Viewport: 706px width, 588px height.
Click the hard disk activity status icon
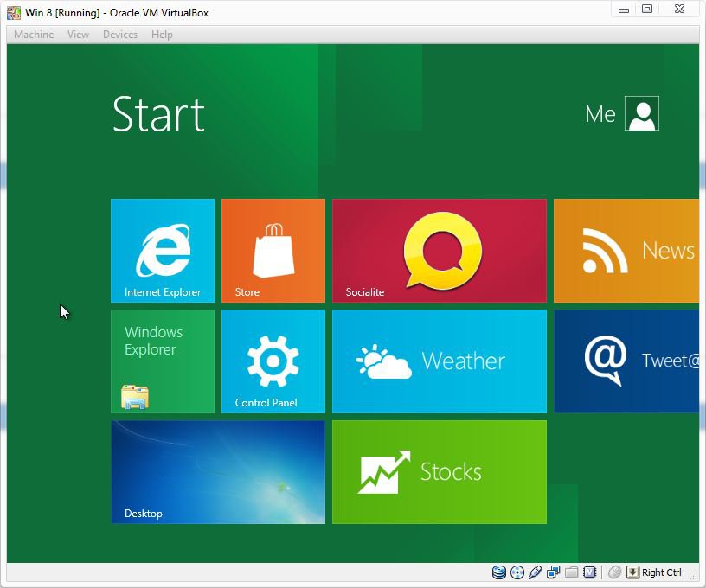499,572
